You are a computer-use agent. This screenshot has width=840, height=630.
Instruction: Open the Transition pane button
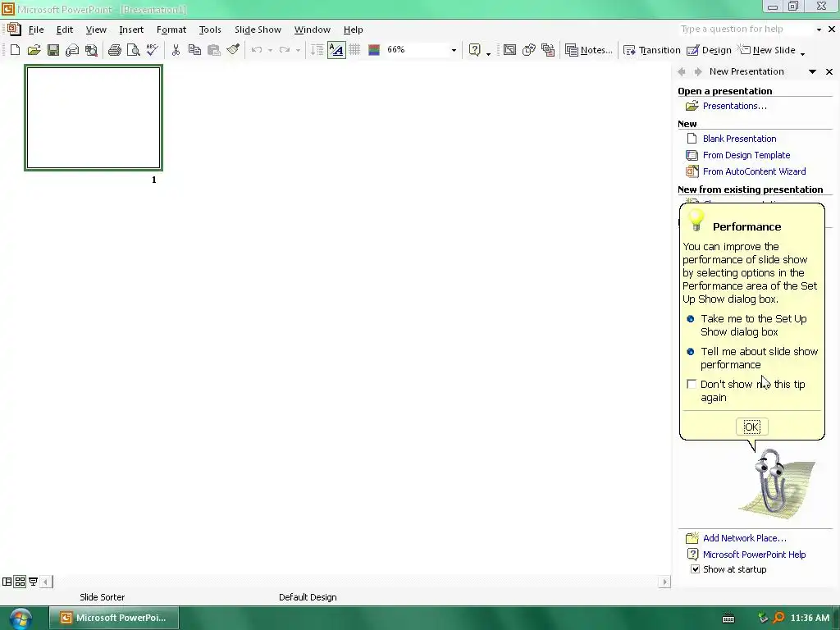pos(651,50)
